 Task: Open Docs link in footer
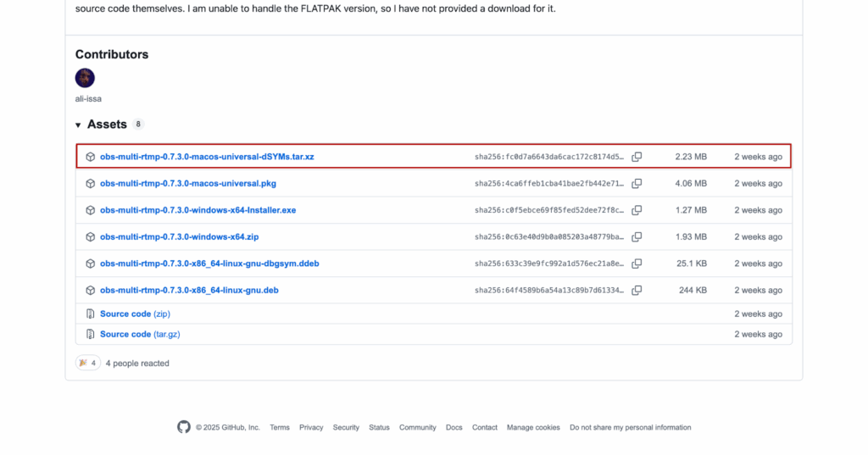click(453, 428)
